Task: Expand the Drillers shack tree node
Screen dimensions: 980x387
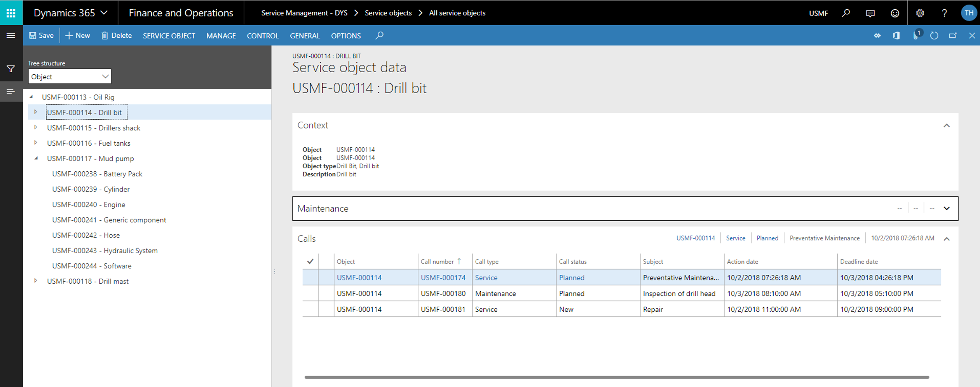Action: [x=36, y=128]
